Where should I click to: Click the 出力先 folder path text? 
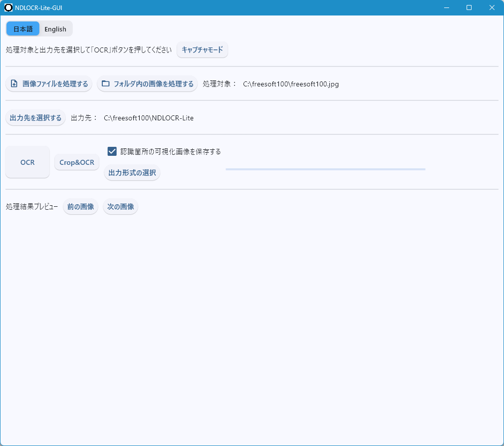(x=148, y=118)
